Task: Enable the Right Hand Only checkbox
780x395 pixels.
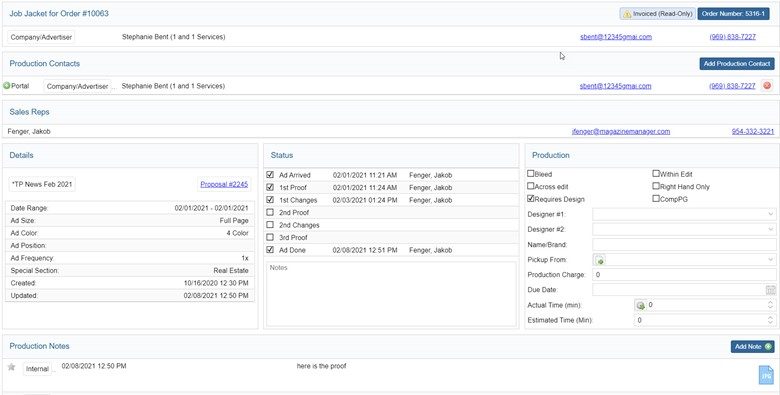Action: tap(656, 186)
